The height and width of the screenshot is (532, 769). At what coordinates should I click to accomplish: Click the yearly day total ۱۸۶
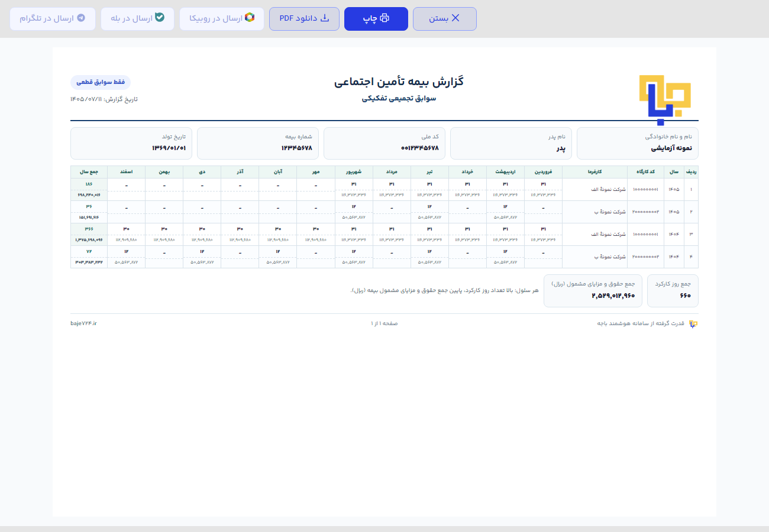coord(89,184)
